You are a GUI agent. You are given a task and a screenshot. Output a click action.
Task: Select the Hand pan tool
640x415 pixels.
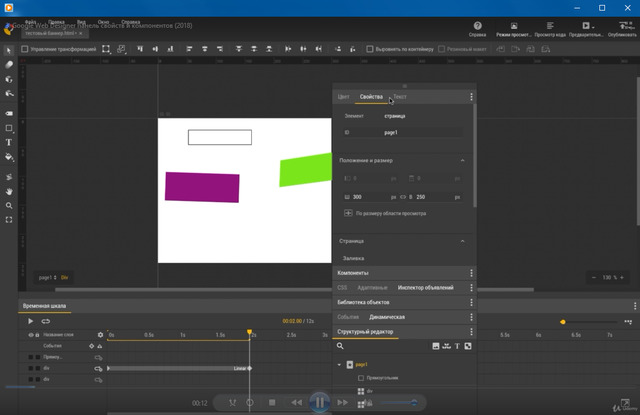click(x=9, y=191)
